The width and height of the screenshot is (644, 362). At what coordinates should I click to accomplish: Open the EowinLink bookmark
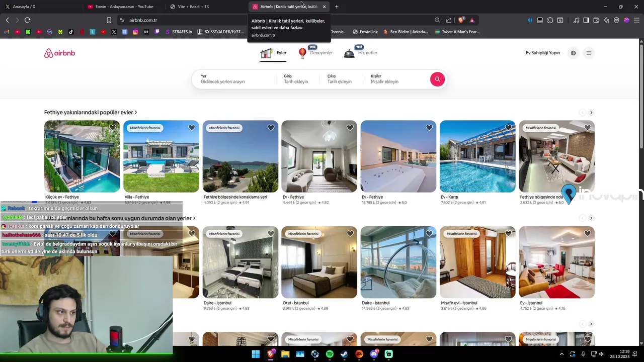(x=365, y=32)
